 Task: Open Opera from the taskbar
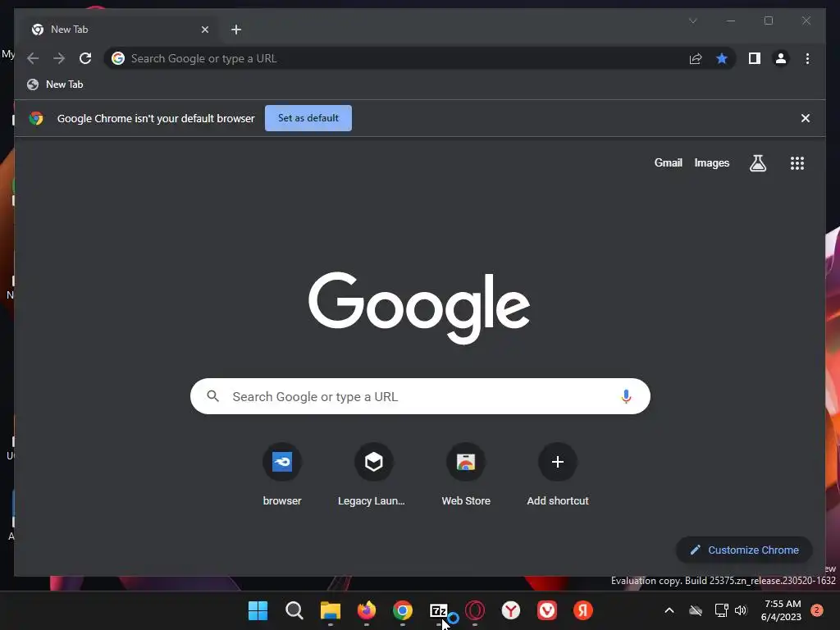pos(475,610)
